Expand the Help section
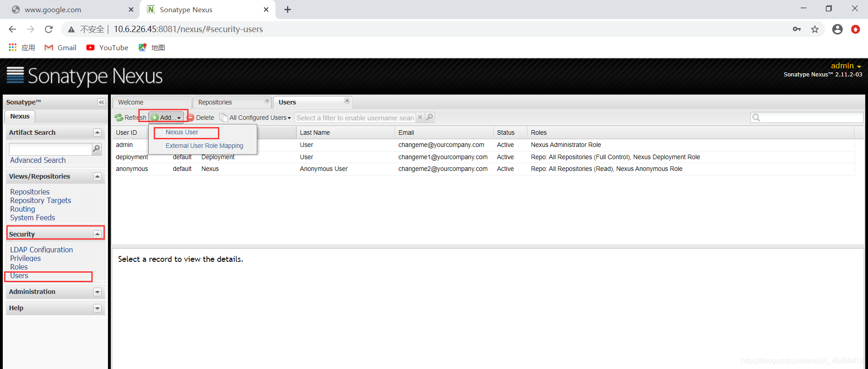This screenshot has width=868, height=369. pos(97,308)
